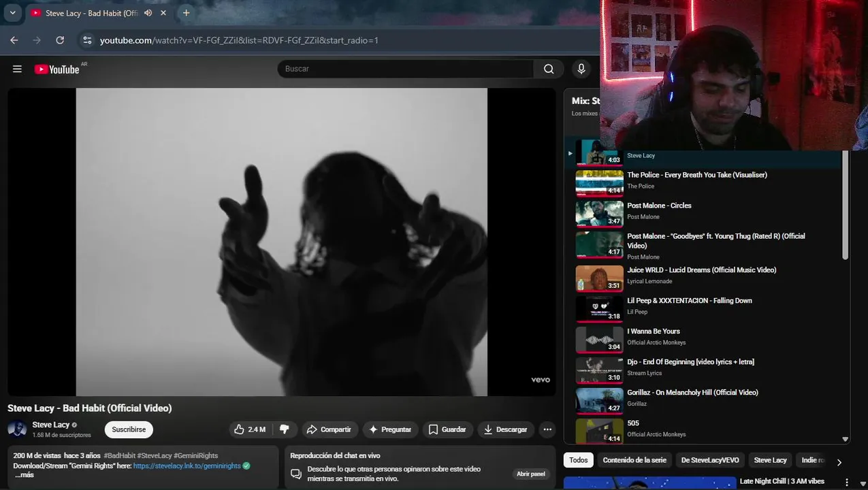Open Late Night Chill 3 AM vibes video
This screenshot has width=868, height=490.
coord(782,481)
